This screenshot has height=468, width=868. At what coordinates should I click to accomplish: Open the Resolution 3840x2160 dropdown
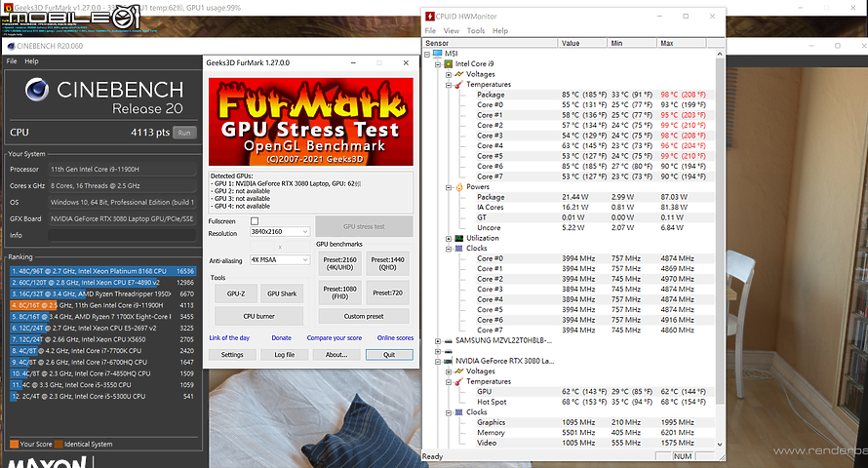[x=280, y=231]
